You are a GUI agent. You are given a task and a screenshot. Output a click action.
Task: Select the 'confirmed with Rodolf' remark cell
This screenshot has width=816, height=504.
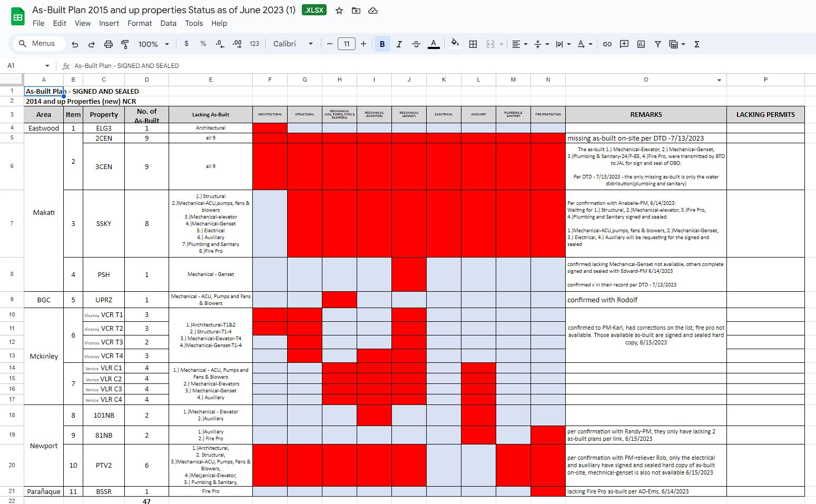[646, 300]
